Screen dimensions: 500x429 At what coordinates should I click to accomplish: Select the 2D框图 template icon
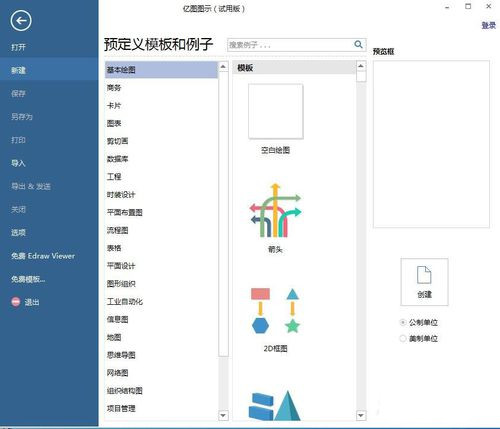point(275,311)
